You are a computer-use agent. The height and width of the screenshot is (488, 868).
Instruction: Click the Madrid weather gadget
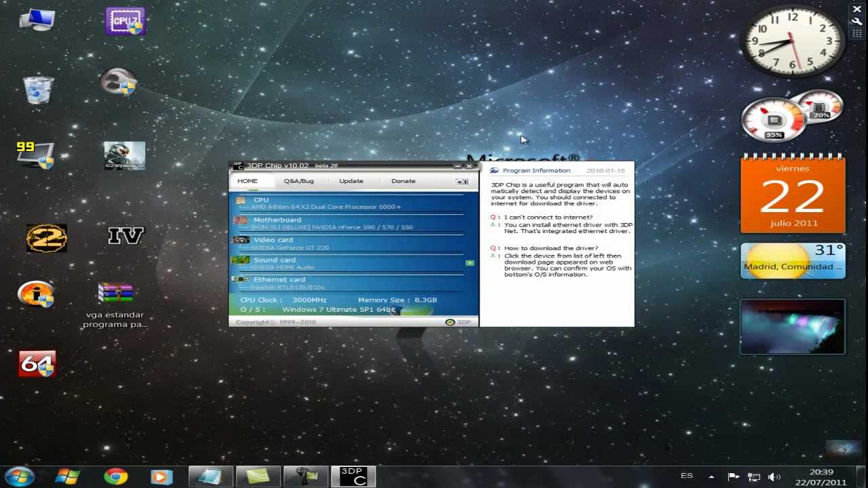793,261
